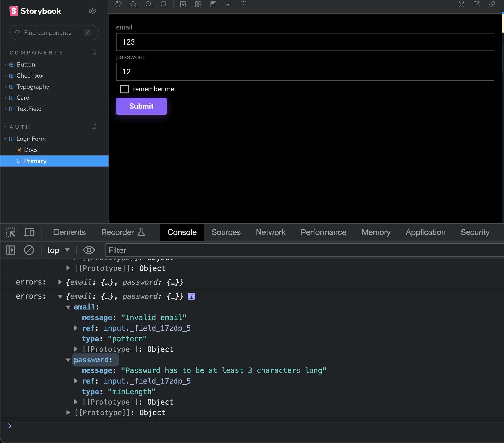Open the story in a new tab
The height and width of the screenshot is (443, 504).
point(476,4)
